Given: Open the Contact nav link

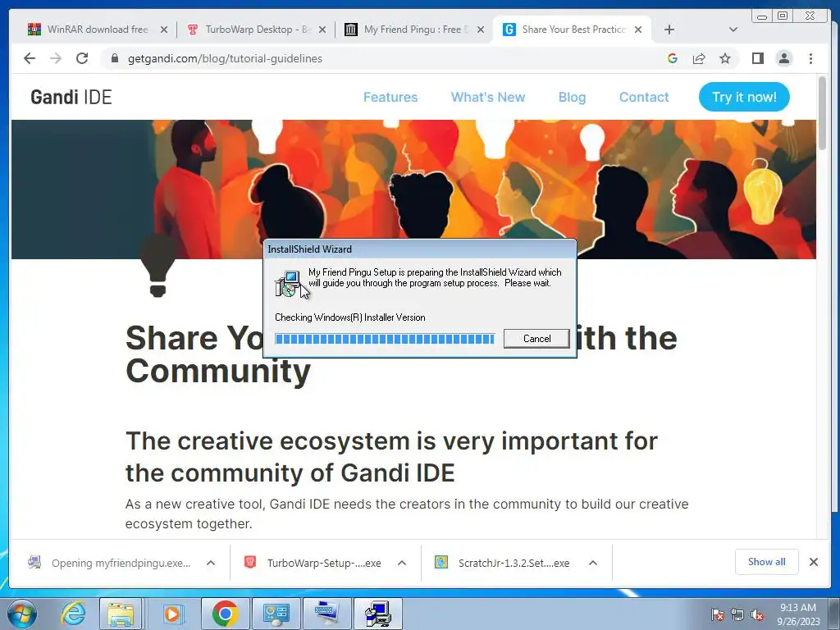Looking at the screenshot, I should pyautogui.click(x=644, y=97).
